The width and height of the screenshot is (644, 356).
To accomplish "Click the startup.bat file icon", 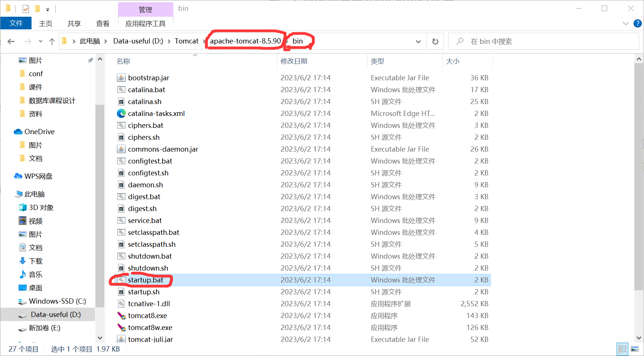I will (x=121, y=280).
